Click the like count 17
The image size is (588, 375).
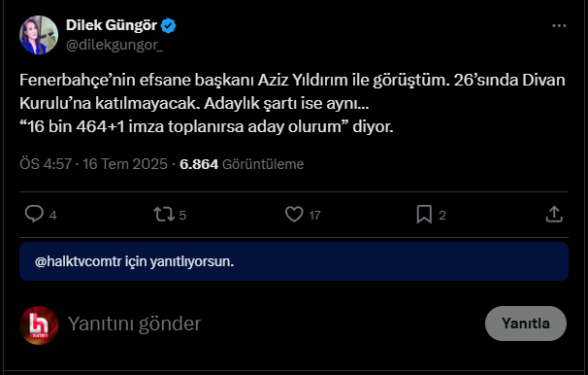(314, 215)
